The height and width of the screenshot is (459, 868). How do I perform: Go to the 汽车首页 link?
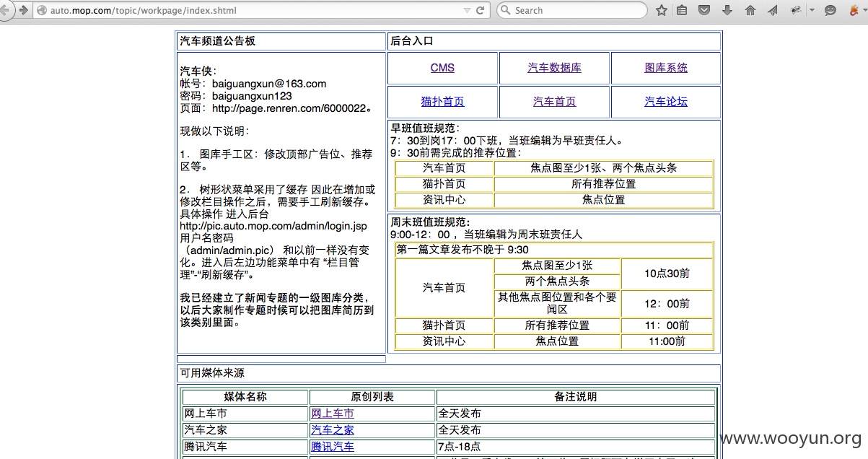click(554, 102)
